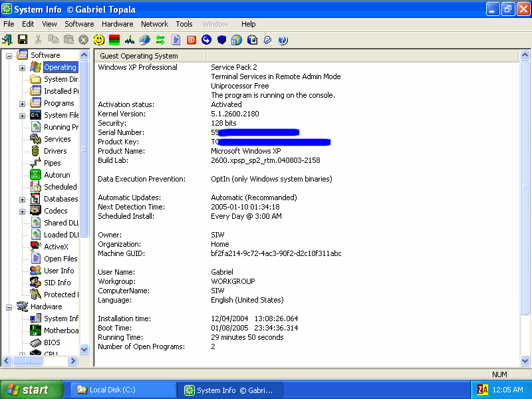Click the green swap arrows toolbar icon
The height and width of the screenshot is (399, 532).
[160, 40]
